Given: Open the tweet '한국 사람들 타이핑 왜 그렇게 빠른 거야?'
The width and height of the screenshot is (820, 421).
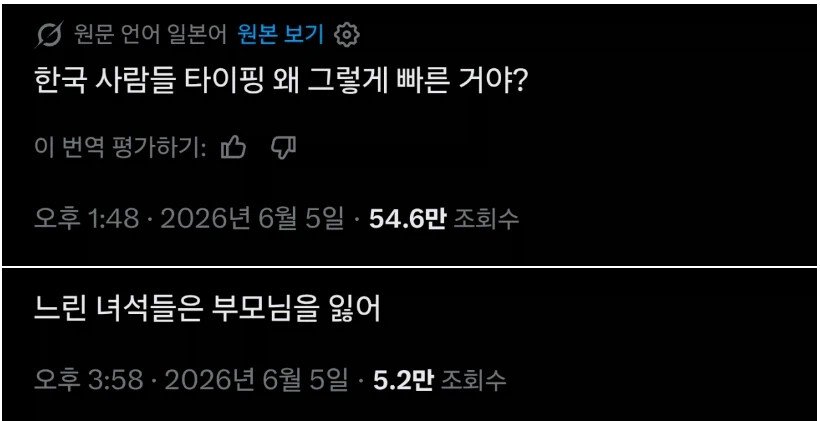Looking at the screenshot, I should (x=280, y=84).
